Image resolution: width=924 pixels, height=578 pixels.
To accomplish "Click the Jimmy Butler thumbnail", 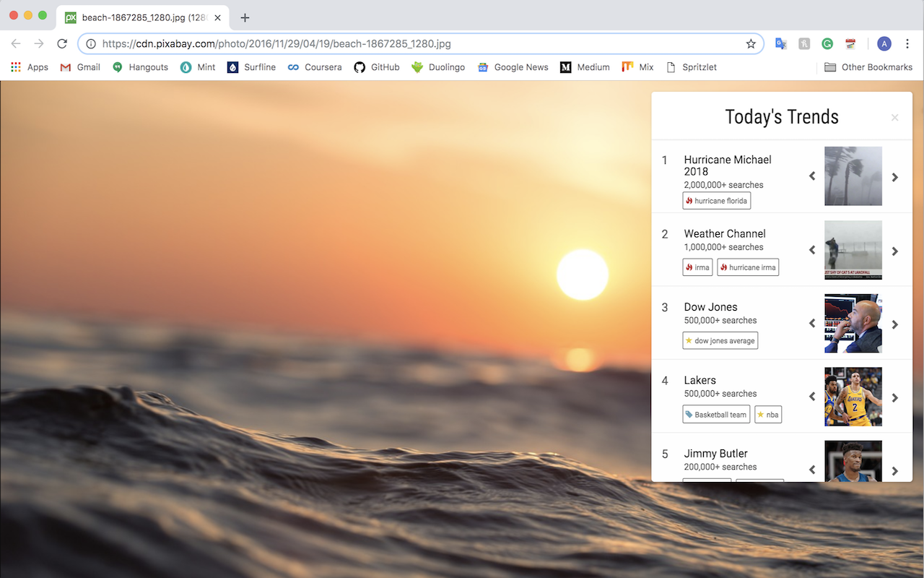I will click(x=853, y=461).
